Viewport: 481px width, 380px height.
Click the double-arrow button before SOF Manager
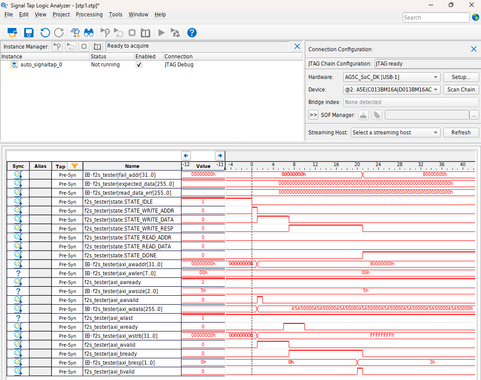pos(313,115)
